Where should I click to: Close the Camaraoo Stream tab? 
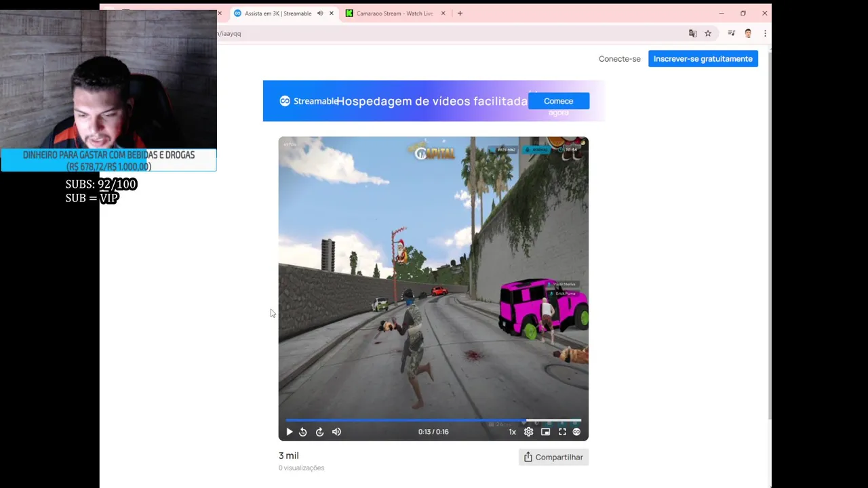[x=443, y=13]
